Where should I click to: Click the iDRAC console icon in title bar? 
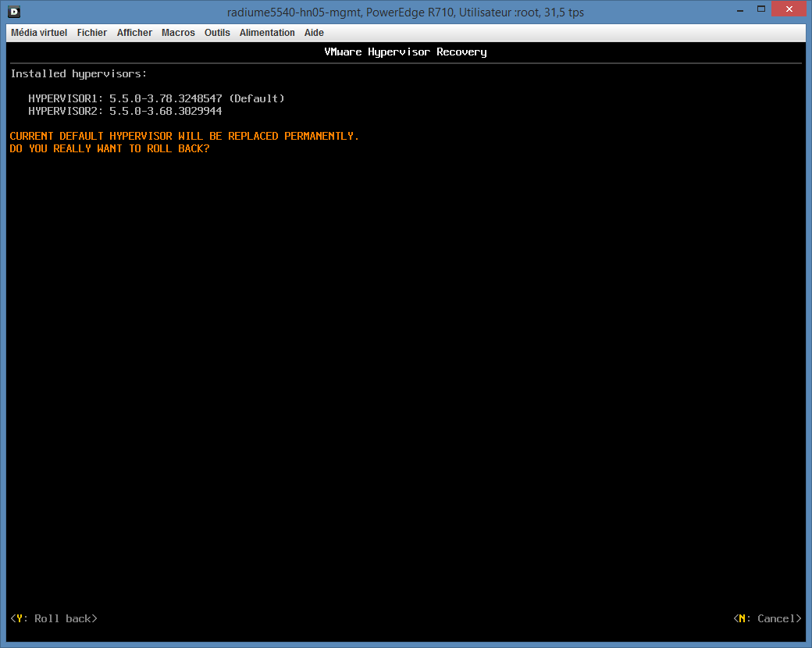click(13, 12)
